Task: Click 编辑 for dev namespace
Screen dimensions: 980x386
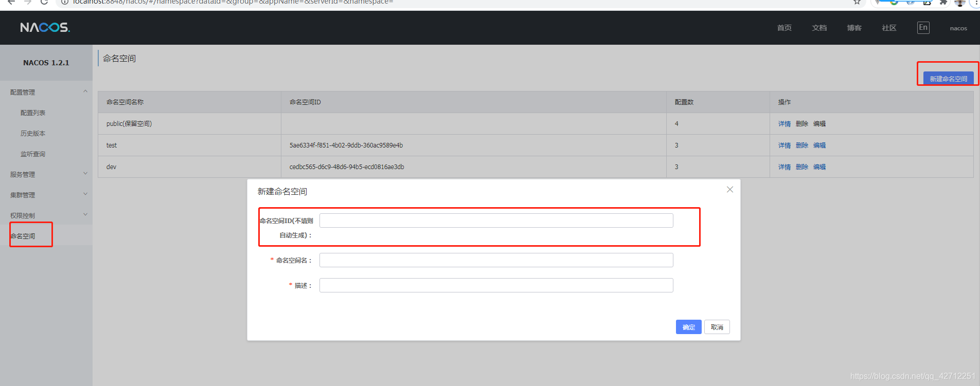Action: point(819,167)
